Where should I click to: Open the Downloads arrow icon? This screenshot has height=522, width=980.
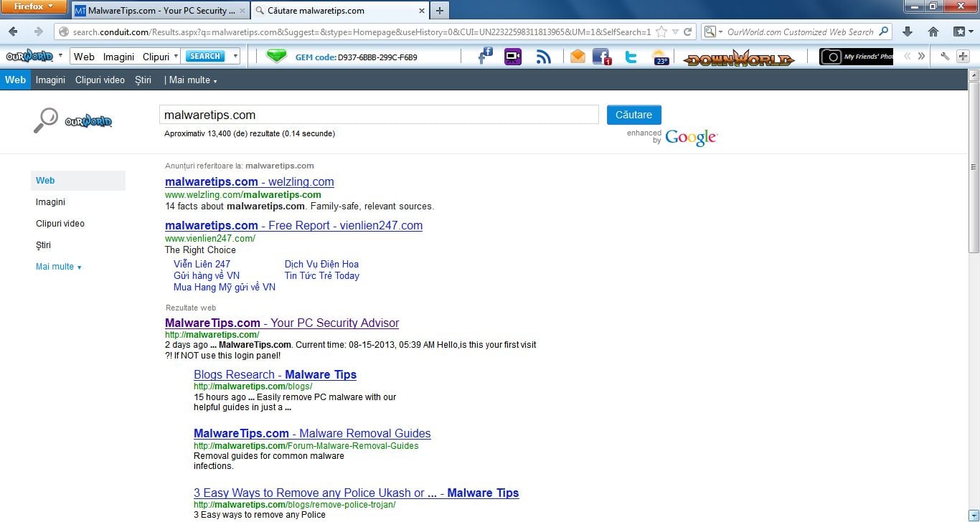tap(908, 32)
